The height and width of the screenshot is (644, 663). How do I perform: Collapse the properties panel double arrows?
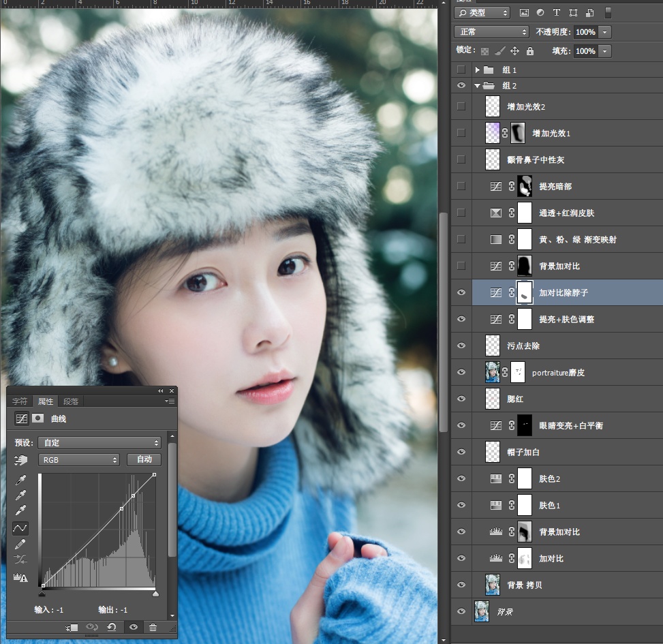(x=160, y=390)
